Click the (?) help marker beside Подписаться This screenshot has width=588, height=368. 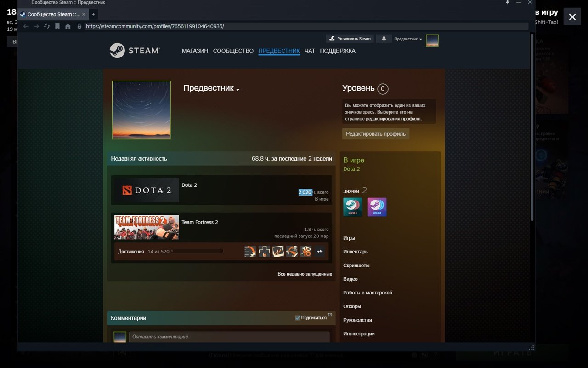[330, 315]
